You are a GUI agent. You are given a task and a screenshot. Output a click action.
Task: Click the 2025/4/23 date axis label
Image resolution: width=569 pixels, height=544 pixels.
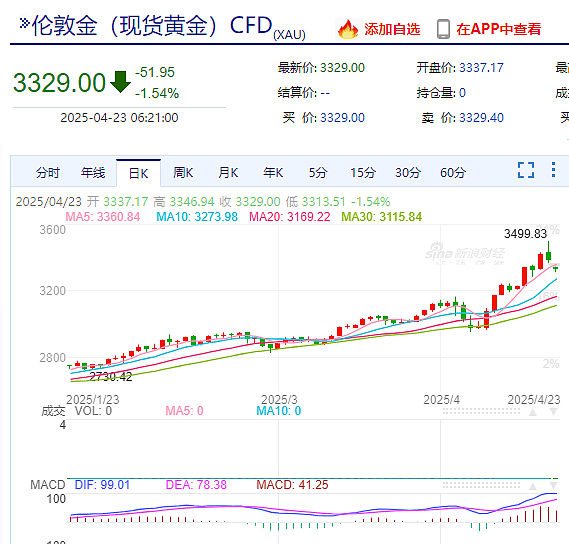coord(534,400)
